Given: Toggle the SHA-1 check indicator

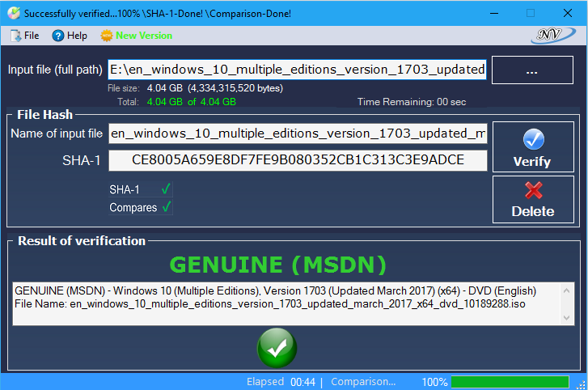Looking at the screenshot, I should [166, 189].
